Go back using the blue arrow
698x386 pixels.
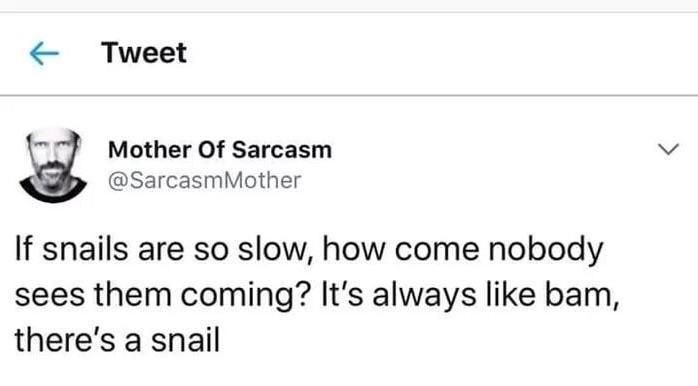(44, 53)
